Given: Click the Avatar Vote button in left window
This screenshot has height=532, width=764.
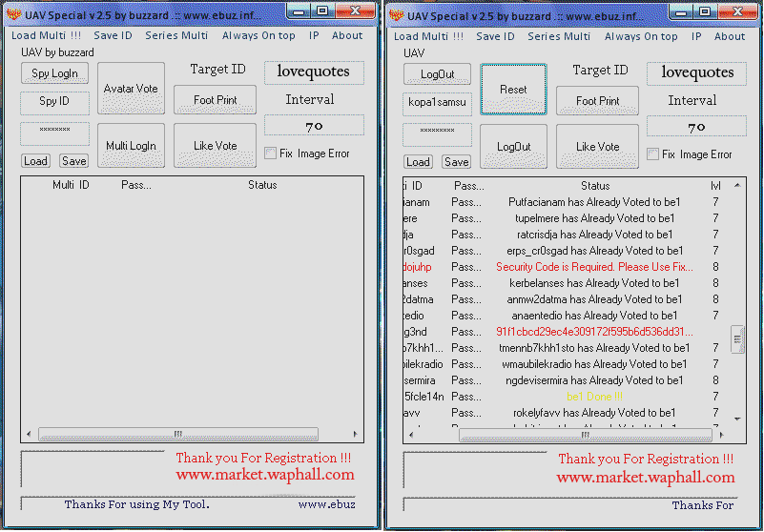Looking at the screenshot, I should tap(131, 89).
